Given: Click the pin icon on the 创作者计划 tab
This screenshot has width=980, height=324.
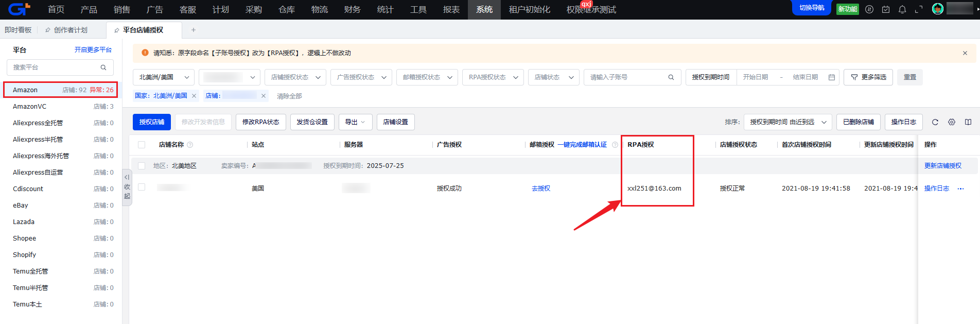Looking at the screenshot, I should [48, 30].
